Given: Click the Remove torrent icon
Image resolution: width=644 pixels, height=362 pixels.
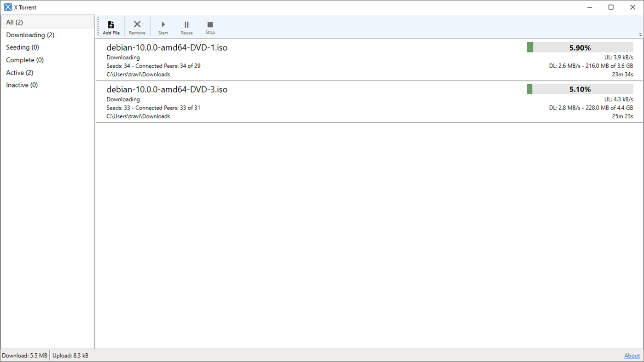Looking at the screenshot, I should pyautogui.click(x=137, y=26).
